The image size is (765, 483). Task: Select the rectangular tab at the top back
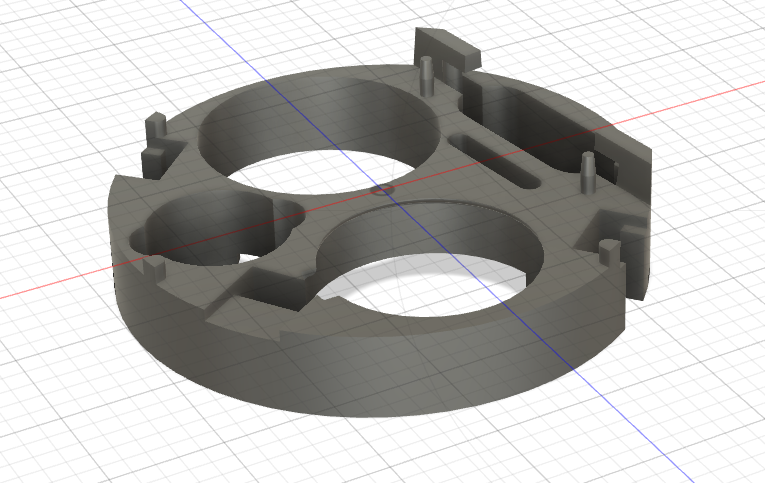[446, 47]
